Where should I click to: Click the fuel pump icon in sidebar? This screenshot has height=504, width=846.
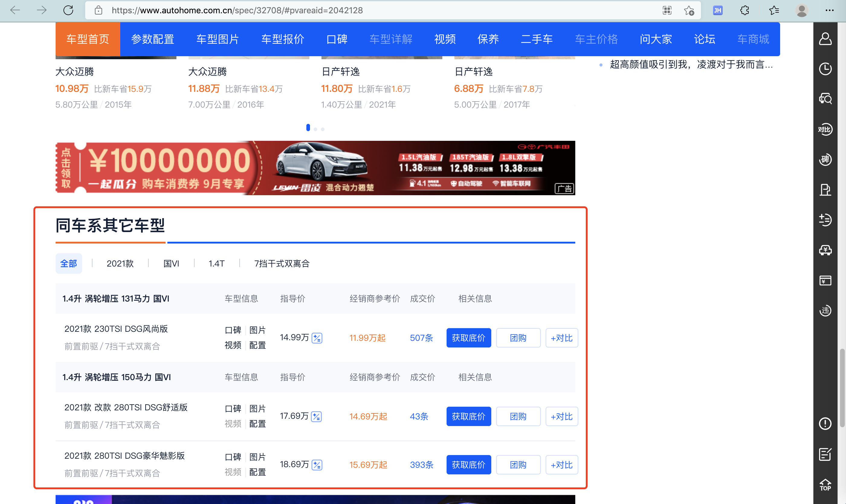(x=825, y=189)
